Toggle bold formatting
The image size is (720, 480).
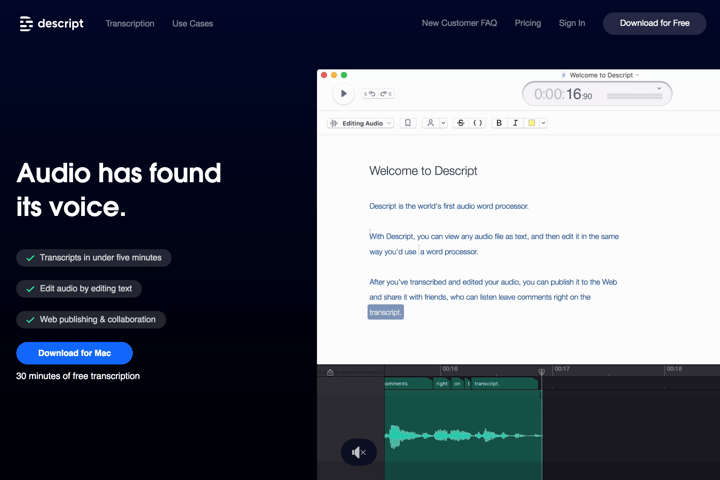click(499, 123)
